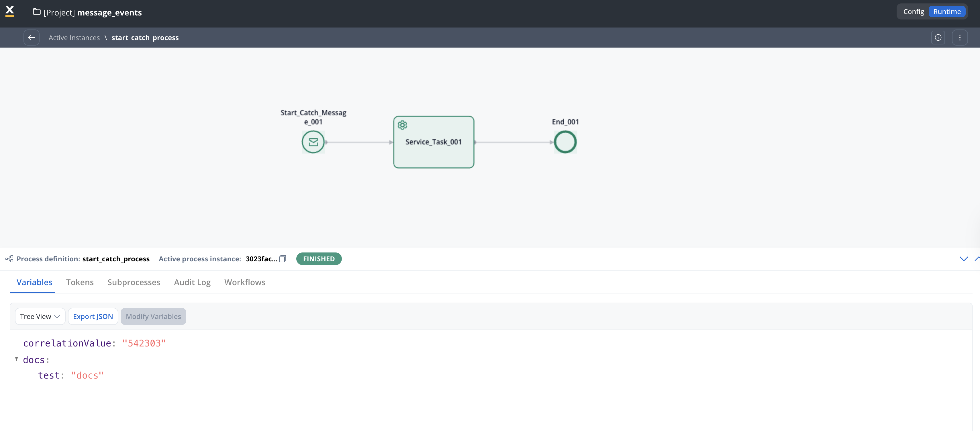Click the back arrow button

click(x=31, y=38)
